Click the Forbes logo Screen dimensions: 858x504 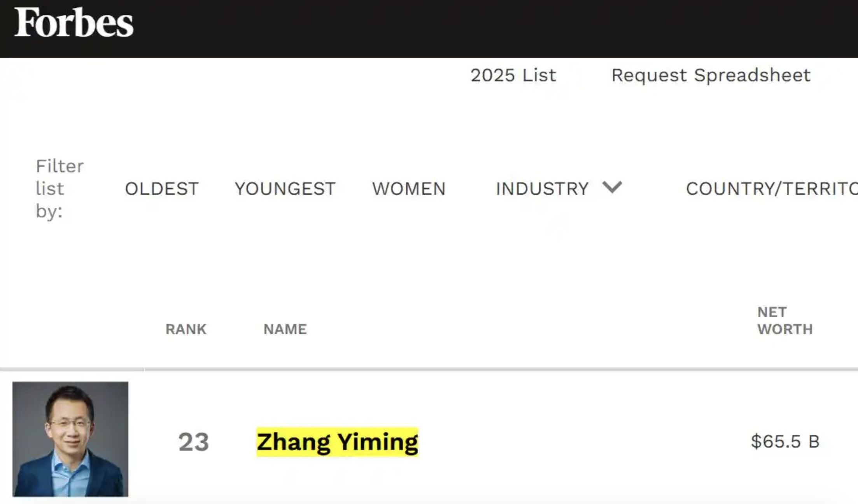pyautogui.click(x=74, y=23)
